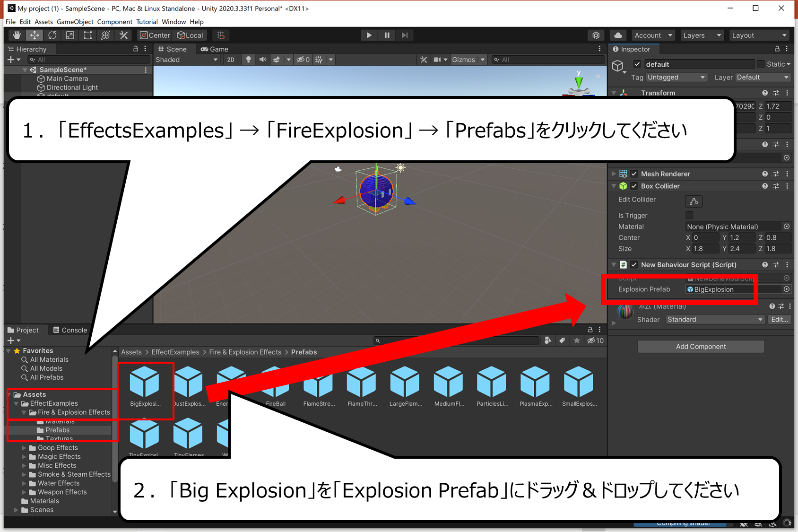Viewport: 798px width, 532px height.
Task: Open Layer Default dropdown
Action: [x=763, y=77]
